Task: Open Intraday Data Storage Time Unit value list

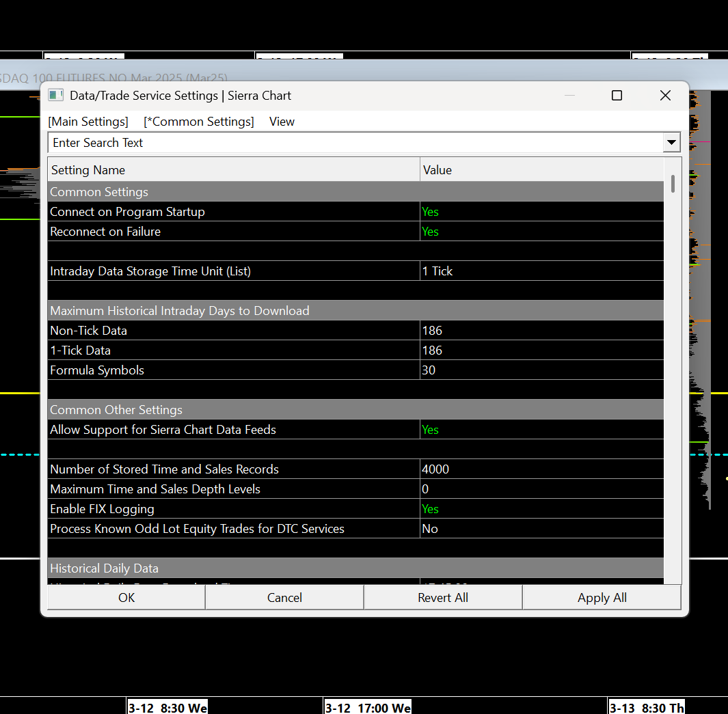Action: (541, 271)
